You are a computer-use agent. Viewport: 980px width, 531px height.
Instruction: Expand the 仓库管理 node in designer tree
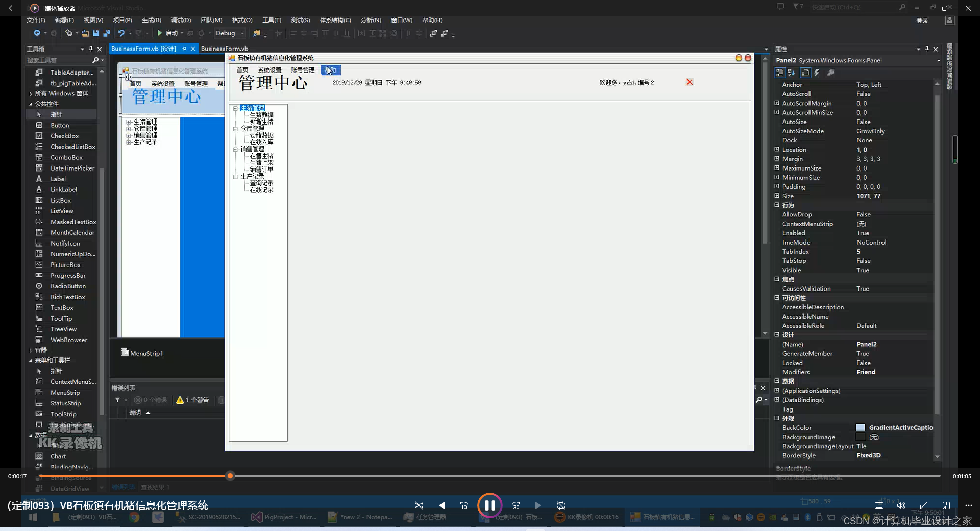pyautogui.click(x=129, y=129)
